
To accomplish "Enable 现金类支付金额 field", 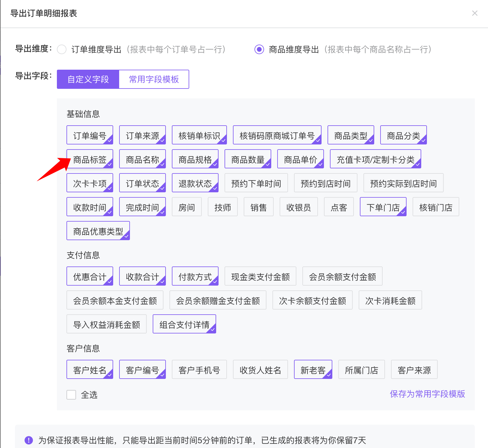I will tap(260, 277).
